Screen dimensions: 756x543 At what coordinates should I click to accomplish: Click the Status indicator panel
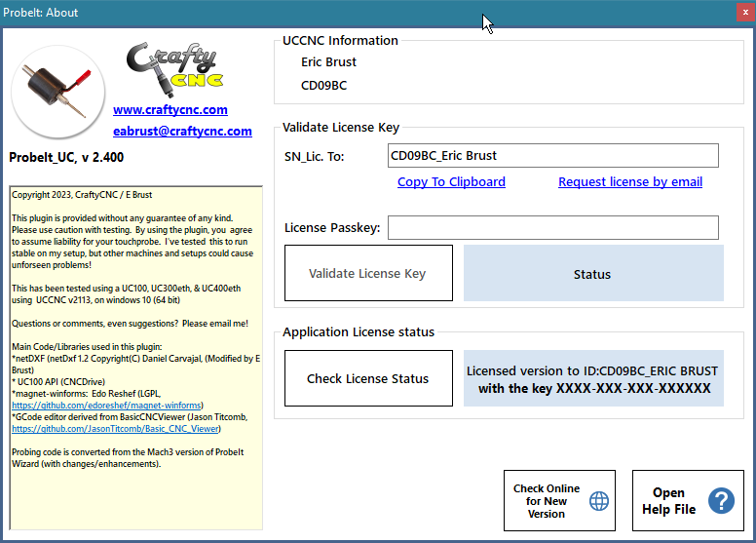pos(593,273)
